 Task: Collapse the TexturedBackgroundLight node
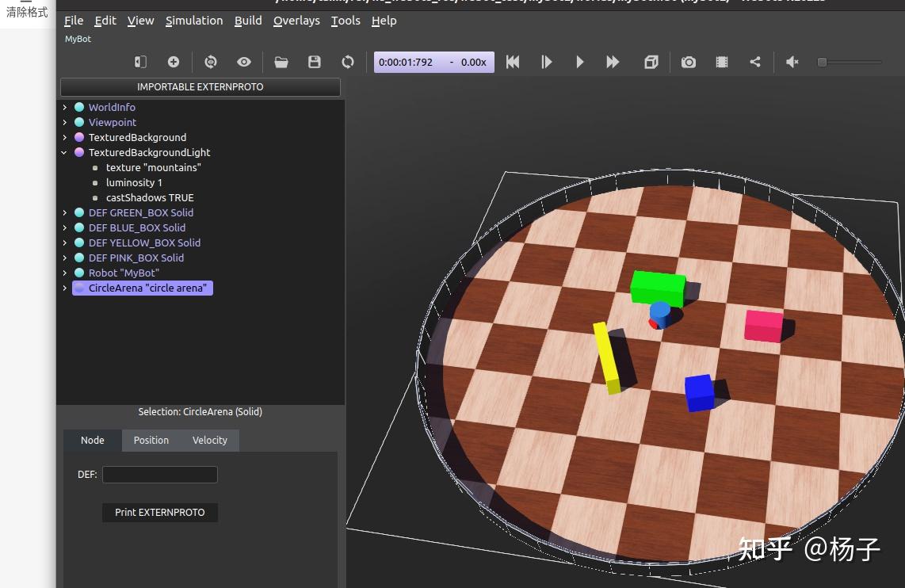coord(65,152)
